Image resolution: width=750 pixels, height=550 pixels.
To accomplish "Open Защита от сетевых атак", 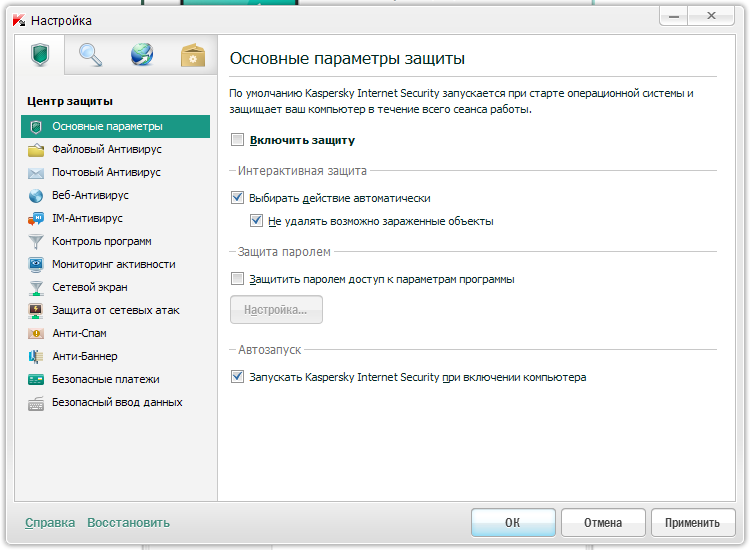I will click(115, 310).
